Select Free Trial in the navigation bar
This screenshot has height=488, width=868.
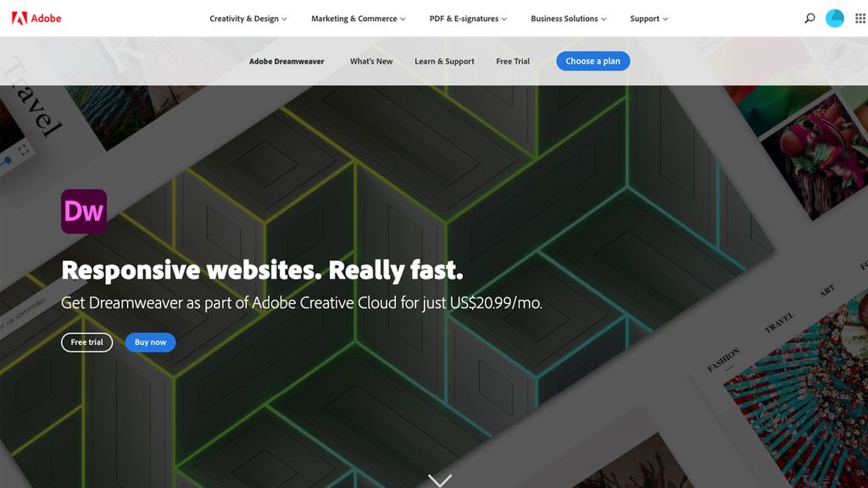(513, 61)
